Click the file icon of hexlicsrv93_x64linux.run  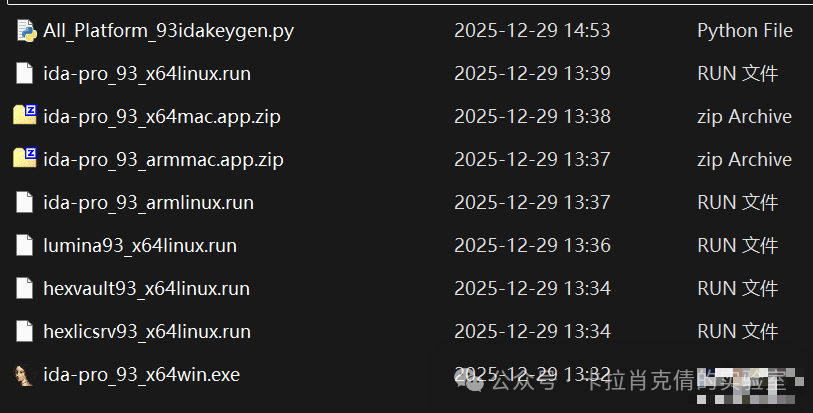point(24,331)
